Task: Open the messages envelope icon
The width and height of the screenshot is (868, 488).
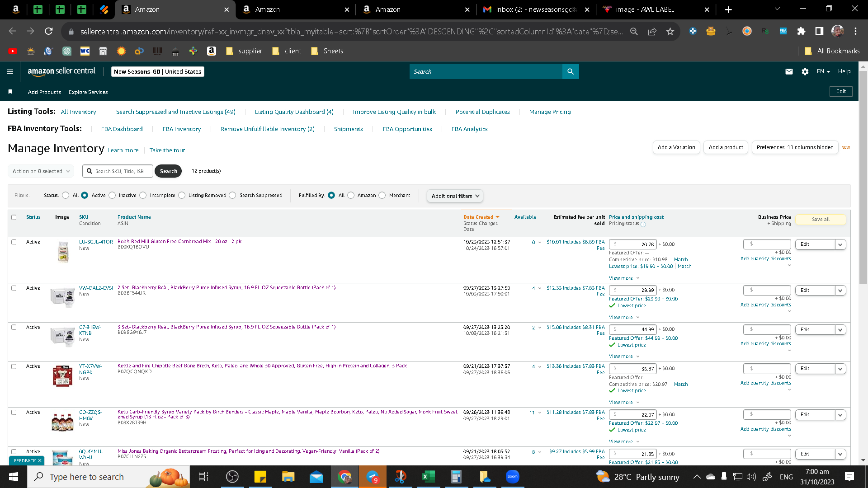Action: (x=789, y=71)
